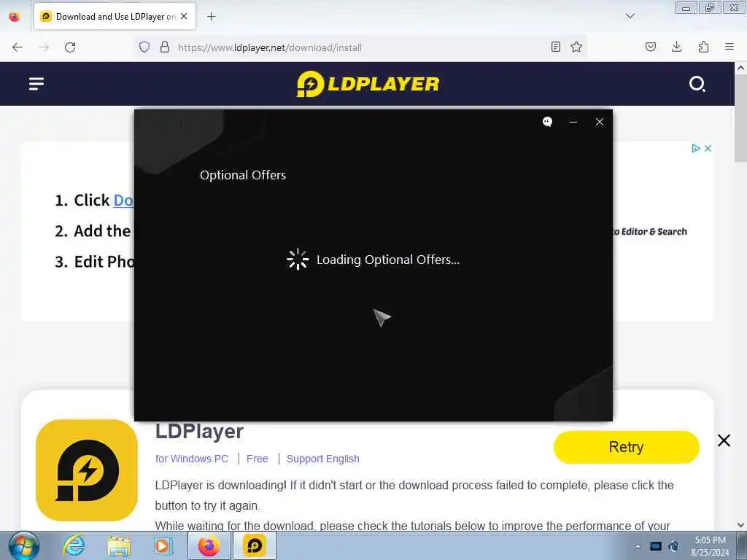Open Windows Media Player taskbar icon
Screen dimensions: 747x560
click(162, 545)
